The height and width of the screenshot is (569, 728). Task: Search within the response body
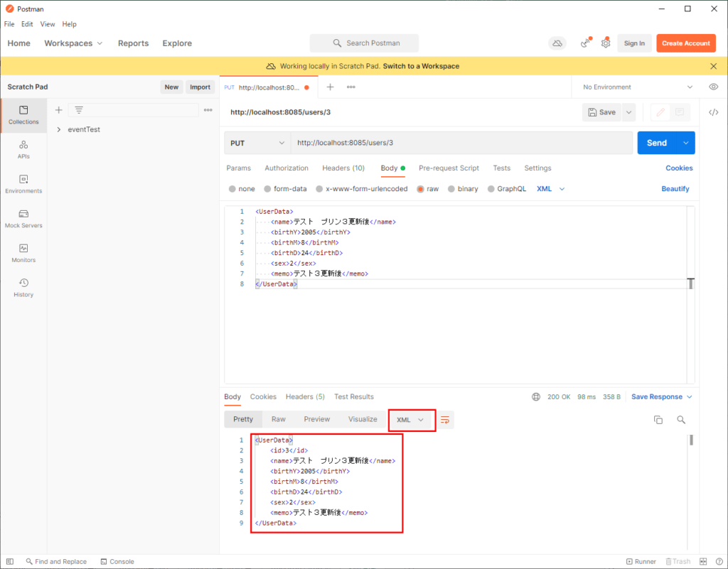(x=681, y=420)
